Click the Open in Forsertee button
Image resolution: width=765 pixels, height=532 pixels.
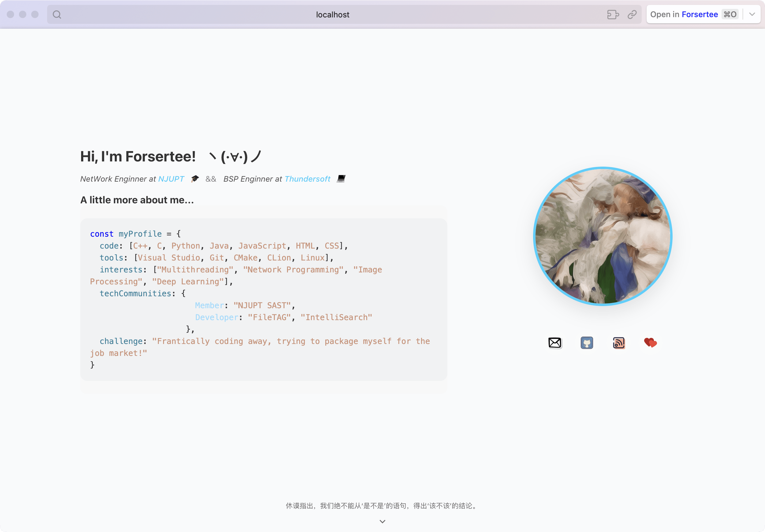tap(694, 14)
